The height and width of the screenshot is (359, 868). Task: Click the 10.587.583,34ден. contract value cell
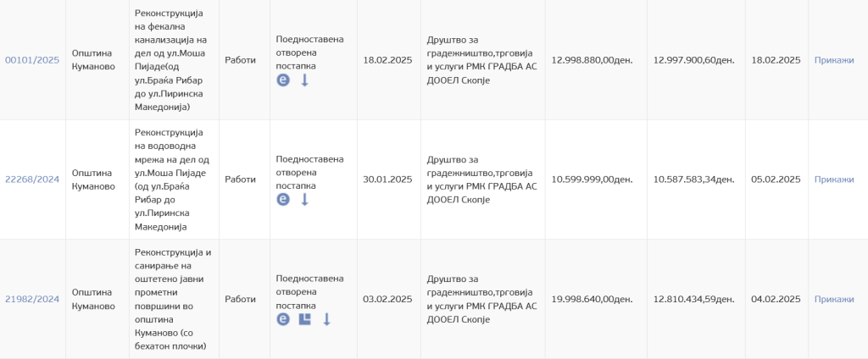[x=693, y=179]
